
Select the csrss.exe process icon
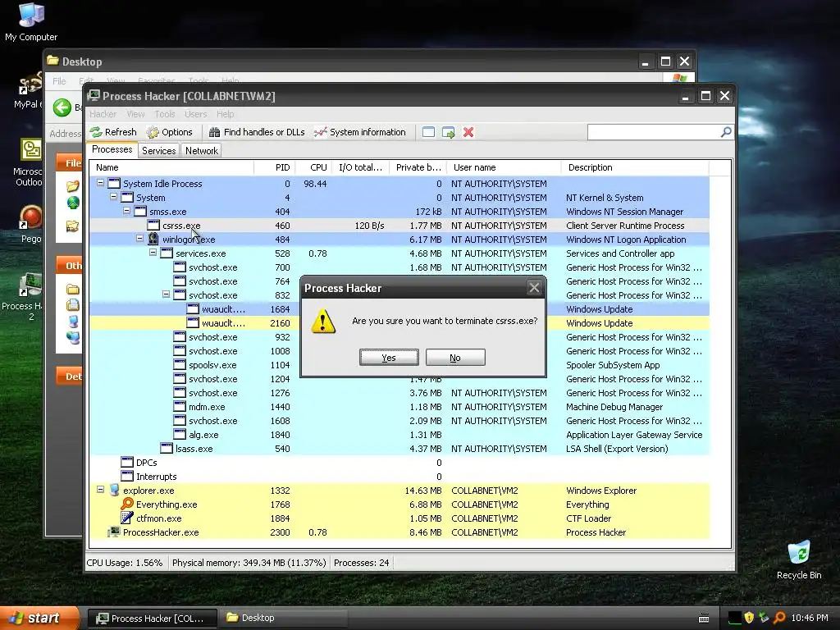tap(153, 225)
